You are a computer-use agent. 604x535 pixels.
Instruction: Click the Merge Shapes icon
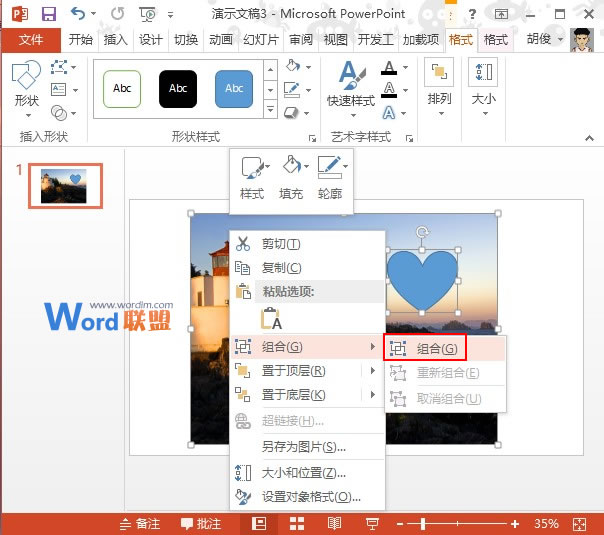[59, 113]
